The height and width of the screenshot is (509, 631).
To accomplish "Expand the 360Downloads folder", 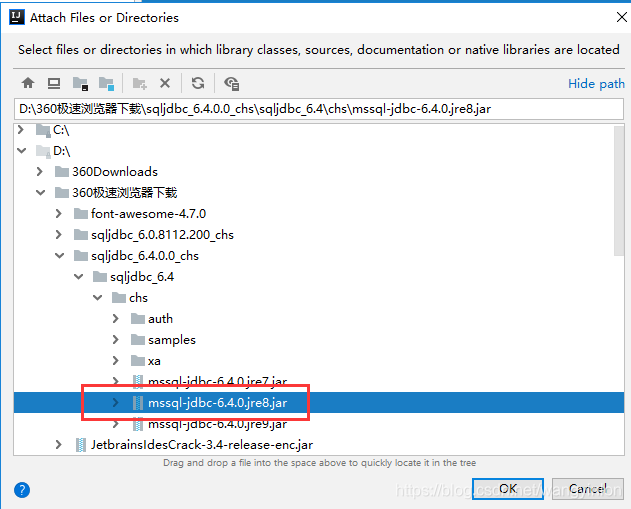I will (39, 171).
